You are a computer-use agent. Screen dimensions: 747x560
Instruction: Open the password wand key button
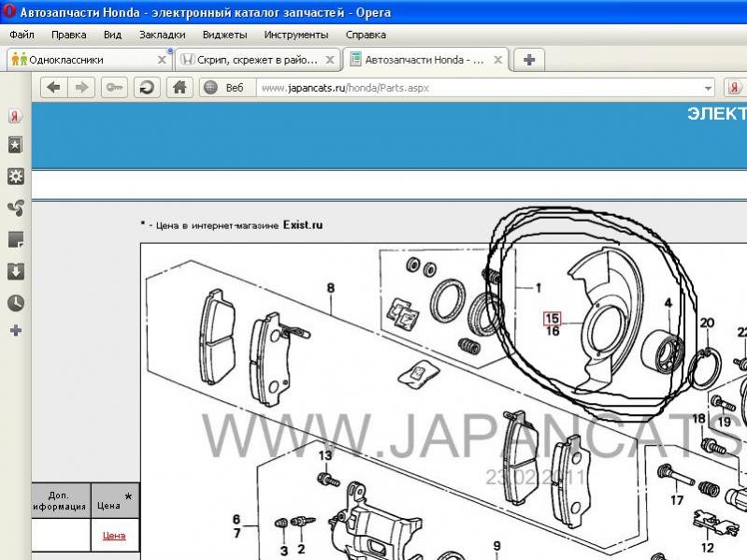coord(114,88)
